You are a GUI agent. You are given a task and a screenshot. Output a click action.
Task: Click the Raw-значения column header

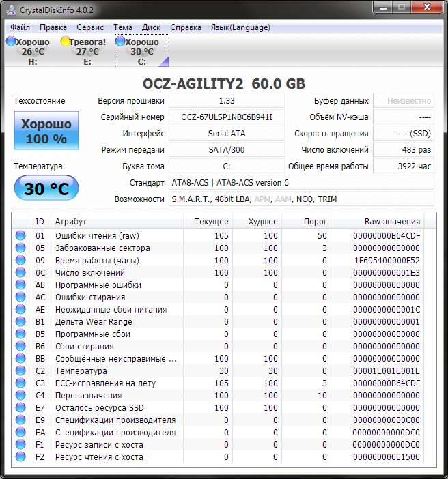[x=387, y=222]
